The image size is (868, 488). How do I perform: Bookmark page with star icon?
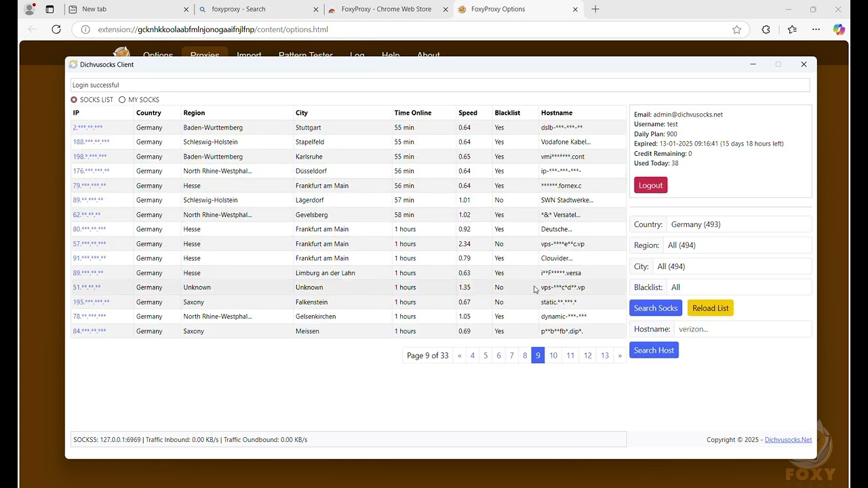(736, 29)
